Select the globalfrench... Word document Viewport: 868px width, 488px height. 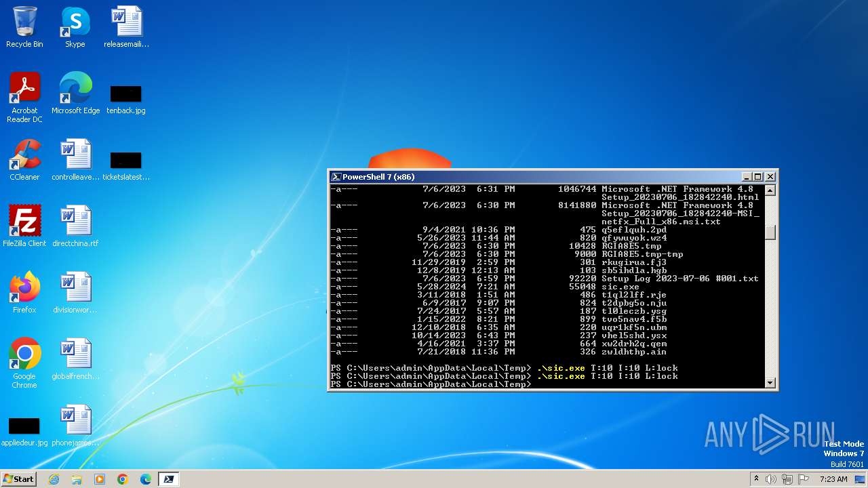point(75,359)
